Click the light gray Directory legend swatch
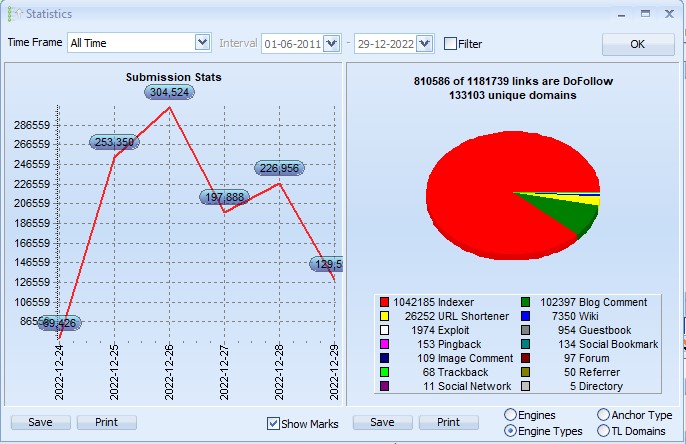Image resolution: width=686 pixels, height=444 pixels. [525, 386]
